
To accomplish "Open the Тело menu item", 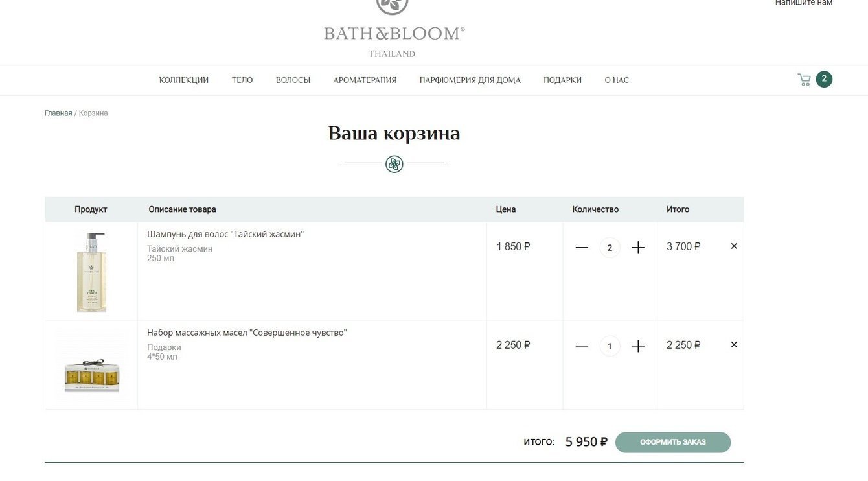I will pos(242,80).
